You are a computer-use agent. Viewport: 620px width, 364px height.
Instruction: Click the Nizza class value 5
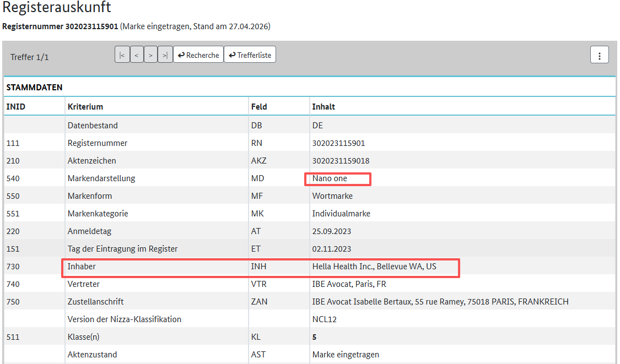tap(314, 337)
